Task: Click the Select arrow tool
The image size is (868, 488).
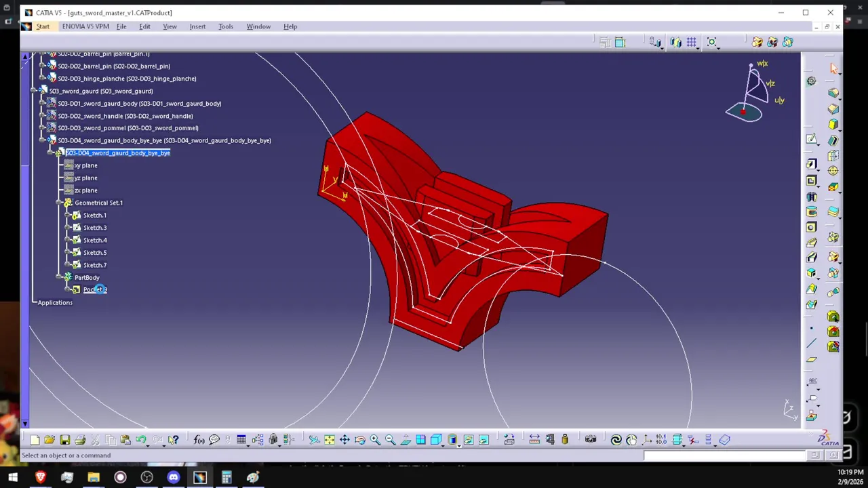Action: click(834, 68)
